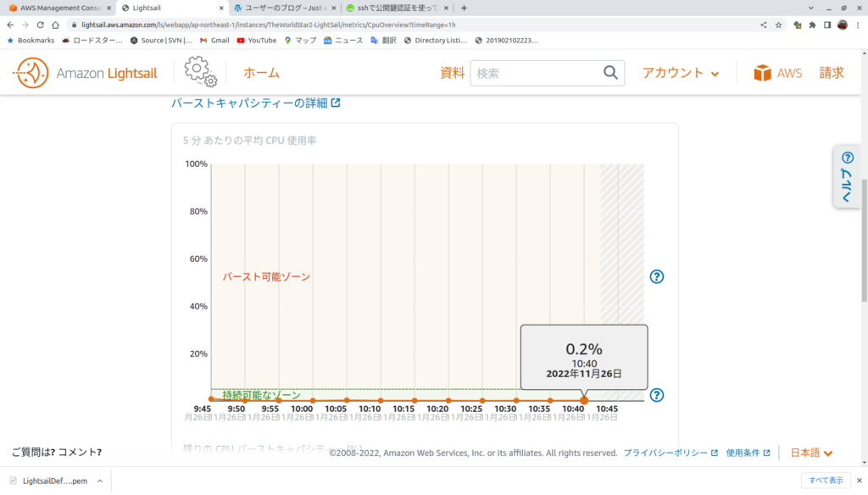Click browser forward arrow
Viewport: 868px width, 495px height.
click(x=25, y=25)
